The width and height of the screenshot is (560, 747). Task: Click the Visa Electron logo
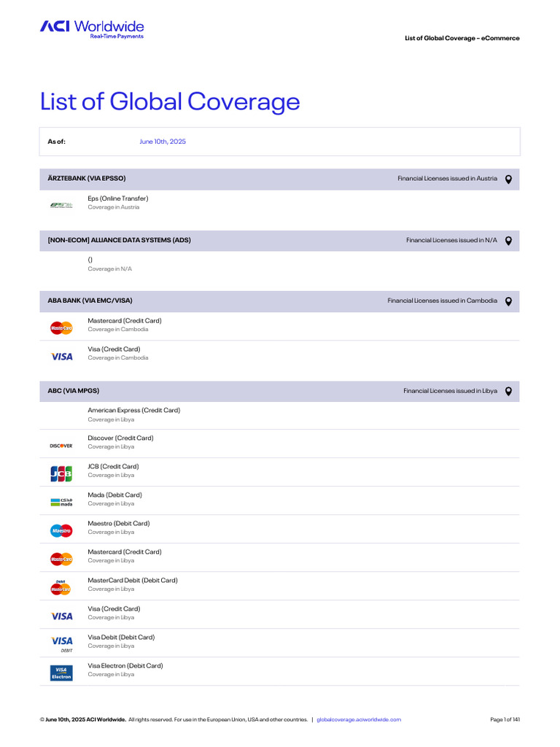61,673
